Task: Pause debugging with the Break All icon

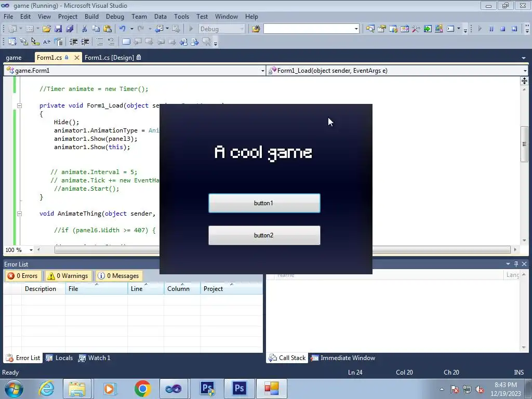Action: tap(491, 29)
